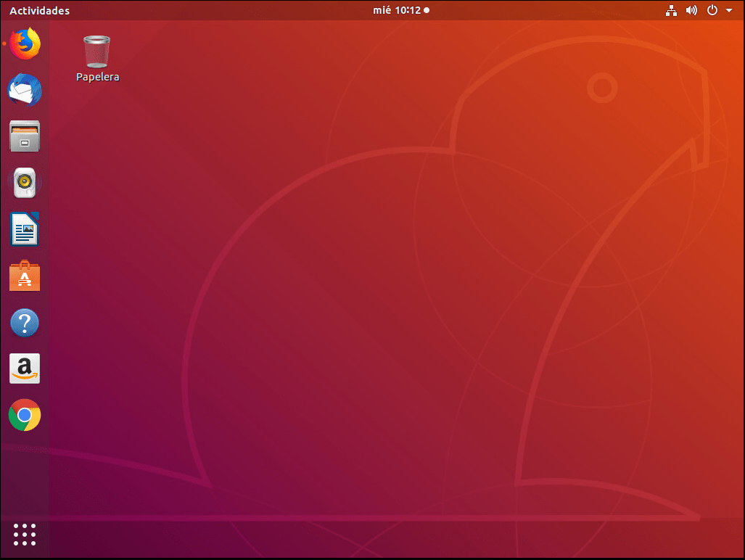Open the Files file manager
This screenshot has height=560, width=745.
coord(24,136)
